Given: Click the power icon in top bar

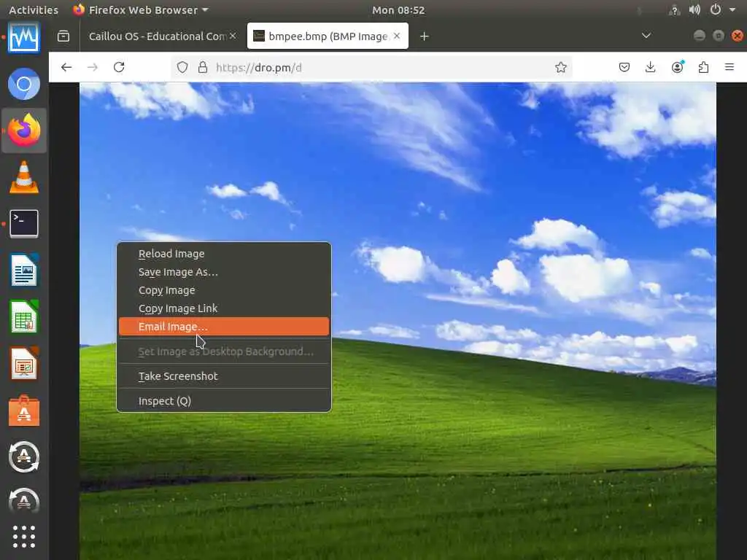Looking at the screenshot, I should (x=716, y=9).
